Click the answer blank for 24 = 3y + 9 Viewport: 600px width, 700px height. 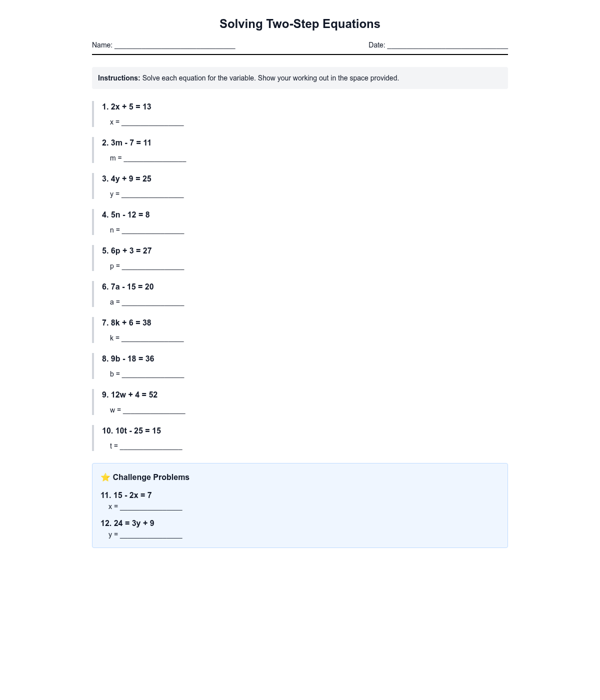tap(151, 534)
